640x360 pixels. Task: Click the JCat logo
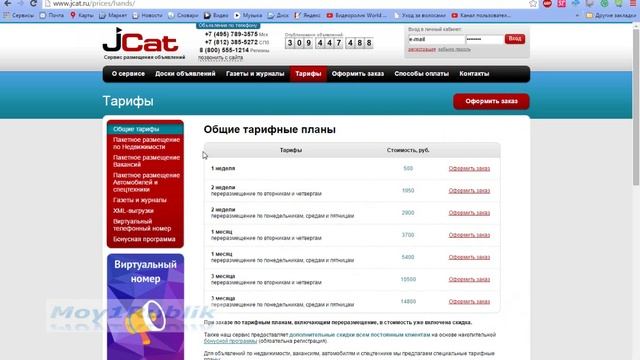point(140,41)
